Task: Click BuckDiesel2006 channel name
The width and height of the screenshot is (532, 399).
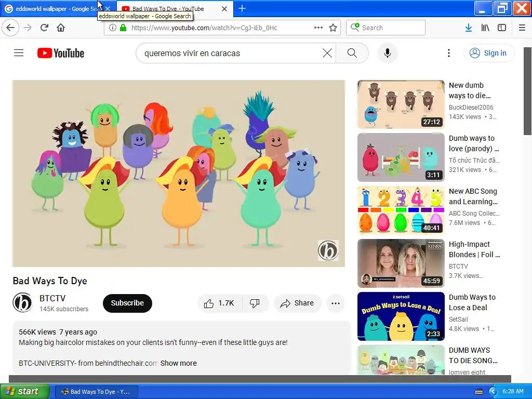Action: pyautogui.click(x=471, y=107)
